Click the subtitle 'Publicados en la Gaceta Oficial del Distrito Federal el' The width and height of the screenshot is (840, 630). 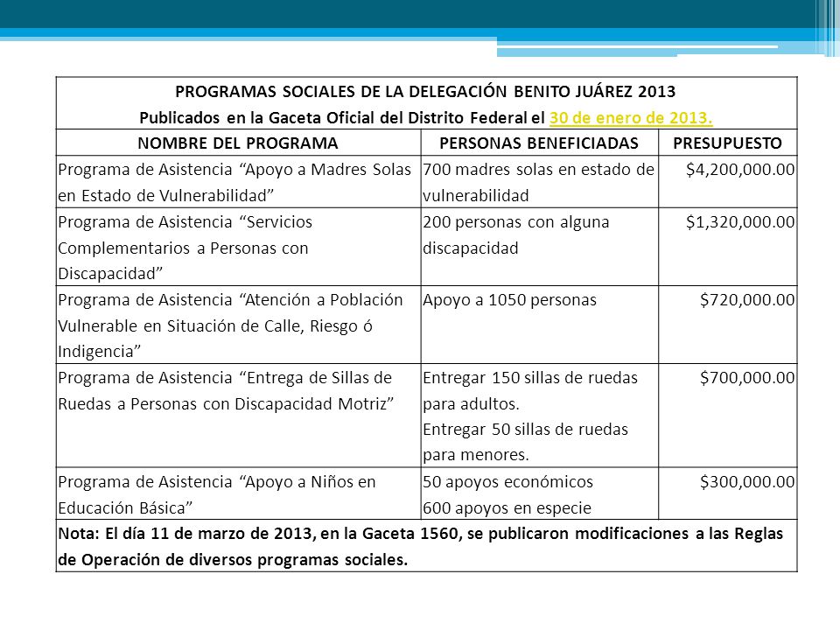tap(342, 117)
